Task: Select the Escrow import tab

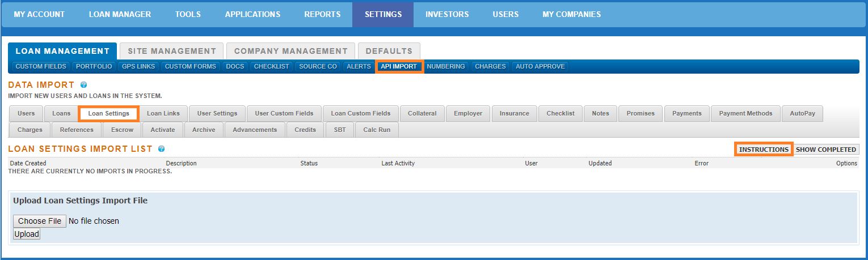Action: pos(122,130)
